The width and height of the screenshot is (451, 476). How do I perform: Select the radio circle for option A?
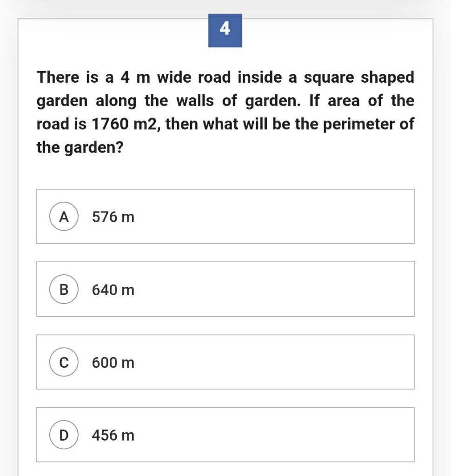[64, 216]
